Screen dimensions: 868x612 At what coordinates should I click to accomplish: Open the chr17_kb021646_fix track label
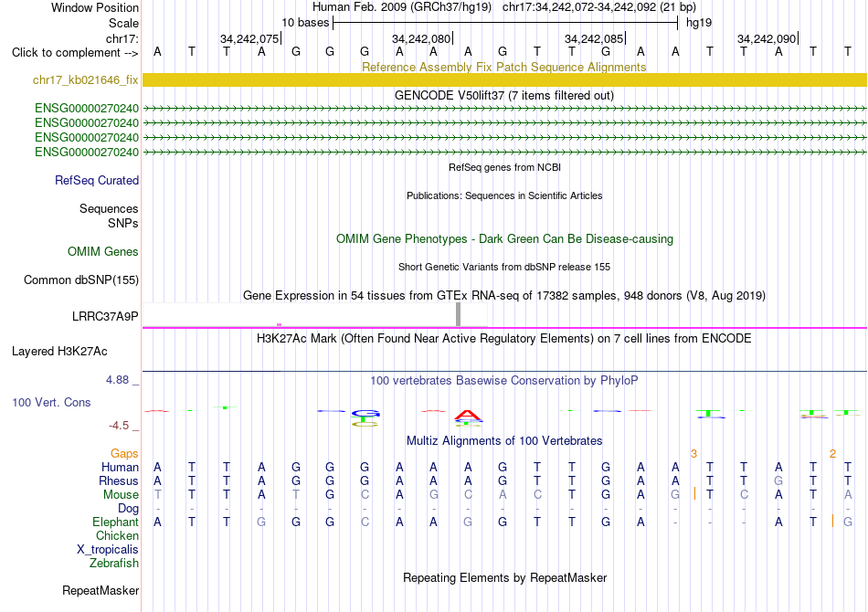coord(85,80)
